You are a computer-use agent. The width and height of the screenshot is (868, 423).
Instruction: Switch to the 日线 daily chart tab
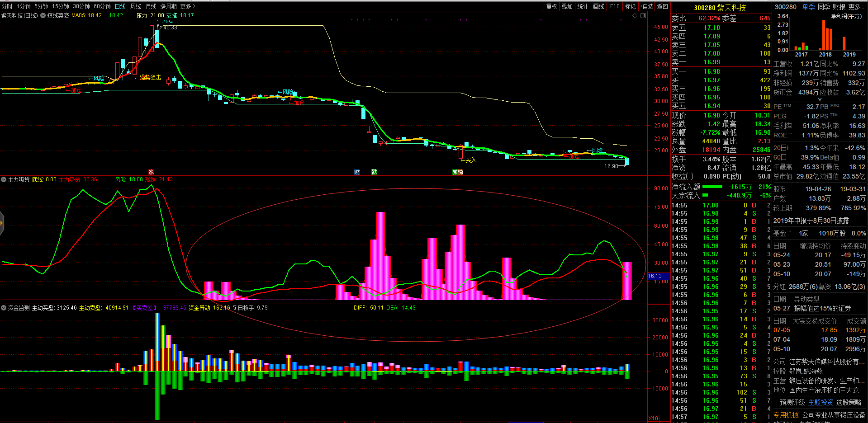(x=120, y=6)
